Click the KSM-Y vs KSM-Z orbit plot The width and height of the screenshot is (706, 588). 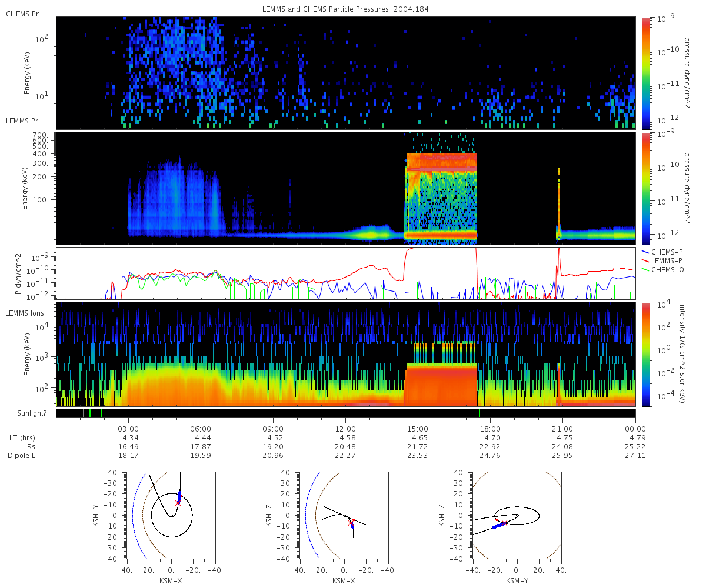[517, 515]
